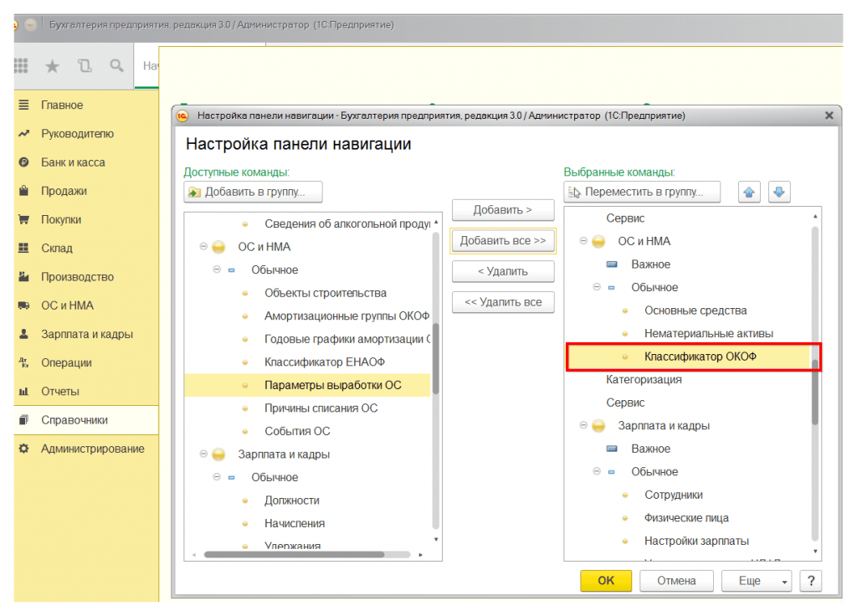Click << Удалить все button
This screenshot has width=857, height=616.
point(503,302)
